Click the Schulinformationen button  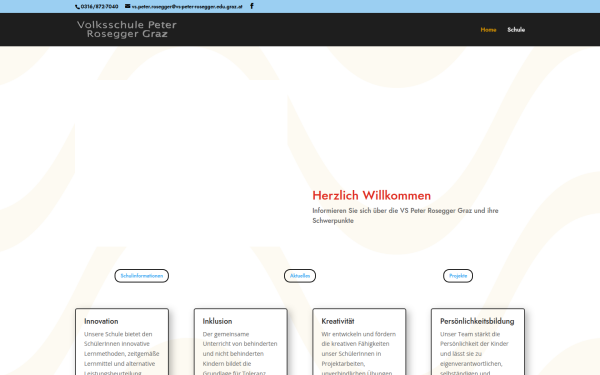(142, 276)
